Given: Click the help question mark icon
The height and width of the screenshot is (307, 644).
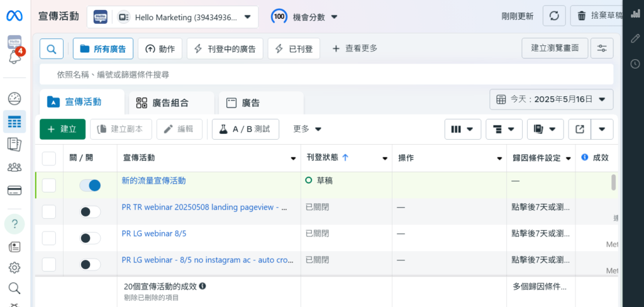Looking at the screenshot, I should (14, 224).
